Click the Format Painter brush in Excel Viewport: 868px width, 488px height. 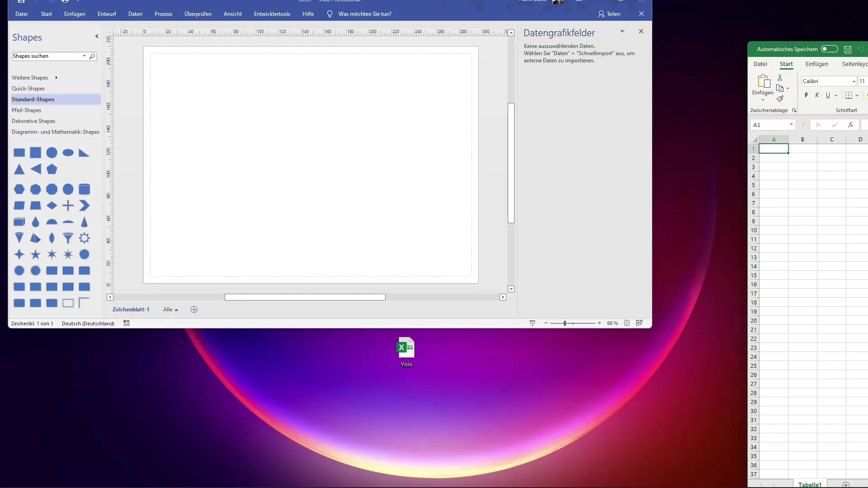coord(780,99)
